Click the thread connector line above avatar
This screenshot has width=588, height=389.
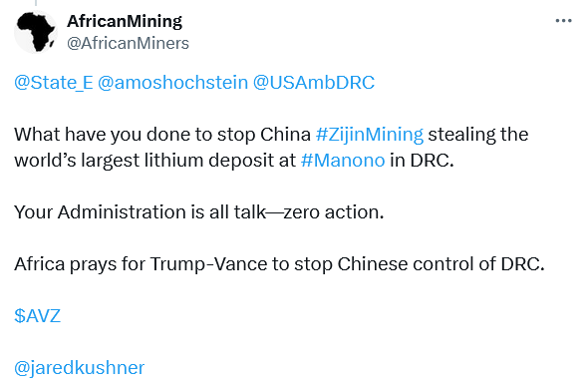point(36,3)
